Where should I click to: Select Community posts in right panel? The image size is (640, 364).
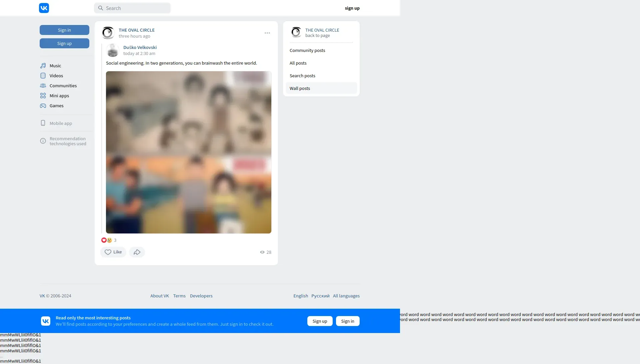point(307,50)
